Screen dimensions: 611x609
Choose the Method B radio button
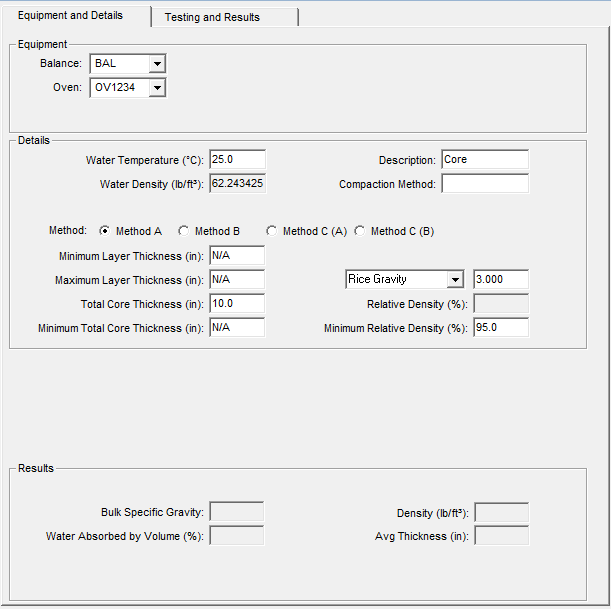184,231
